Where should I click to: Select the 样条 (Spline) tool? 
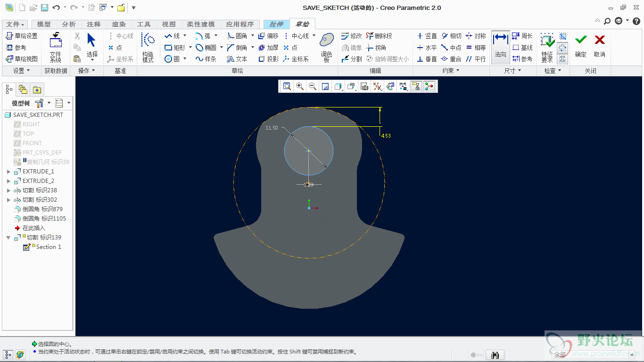[206, 59]
